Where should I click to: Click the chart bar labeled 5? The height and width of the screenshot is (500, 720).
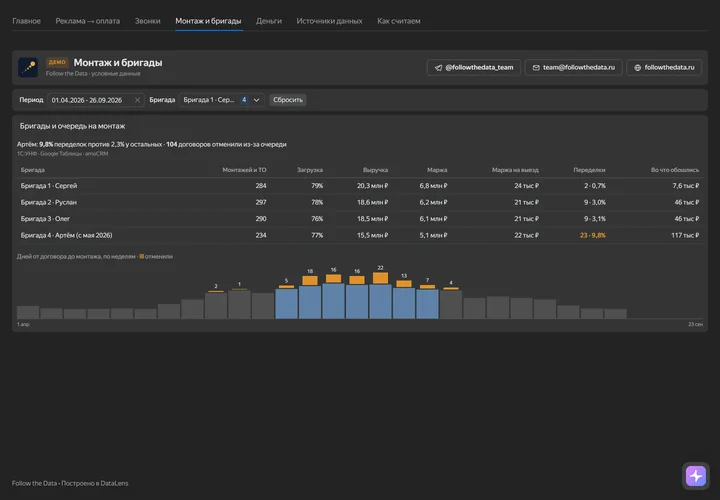click(286, 302)
